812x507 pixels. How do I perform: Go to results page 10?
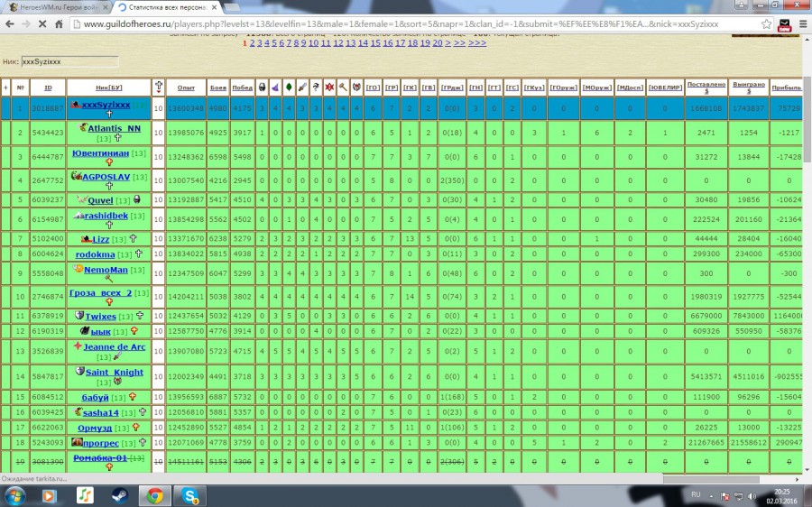313,43
